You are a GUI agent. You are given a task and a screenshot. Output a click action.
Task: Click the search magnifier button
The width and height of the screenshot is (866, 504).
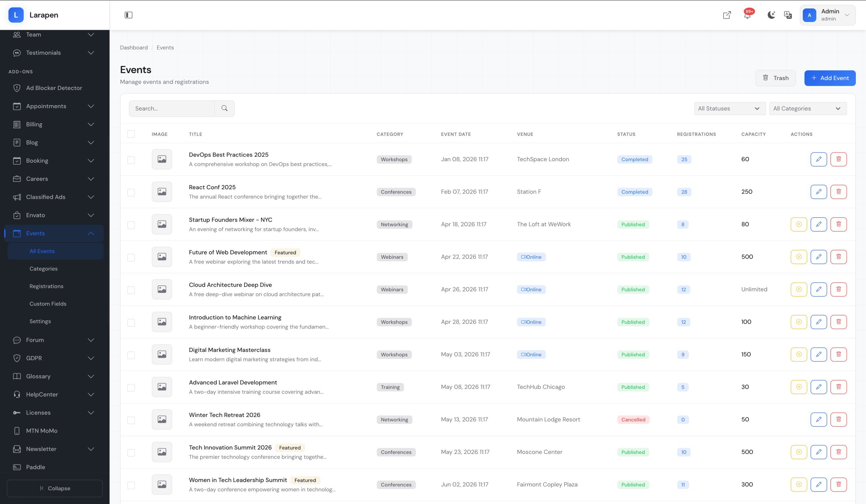point(224,109)
